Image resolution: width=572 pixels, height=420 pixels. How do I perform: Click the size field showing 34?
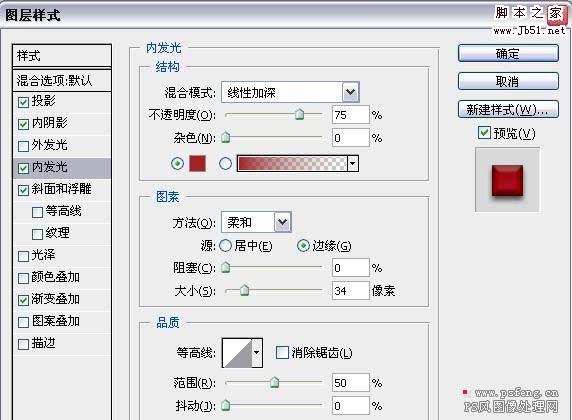tap(351, 291)
